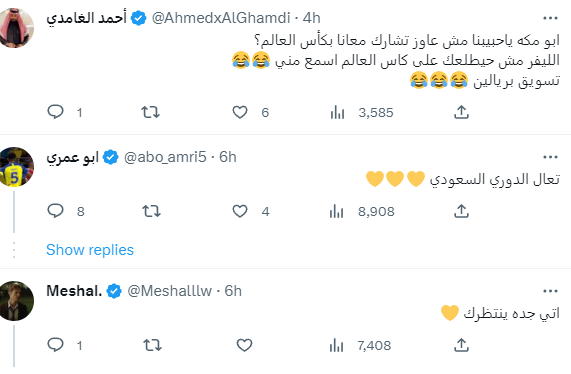Reply to abo_amri5's tweet with 8 replies

tap(56, 211)
